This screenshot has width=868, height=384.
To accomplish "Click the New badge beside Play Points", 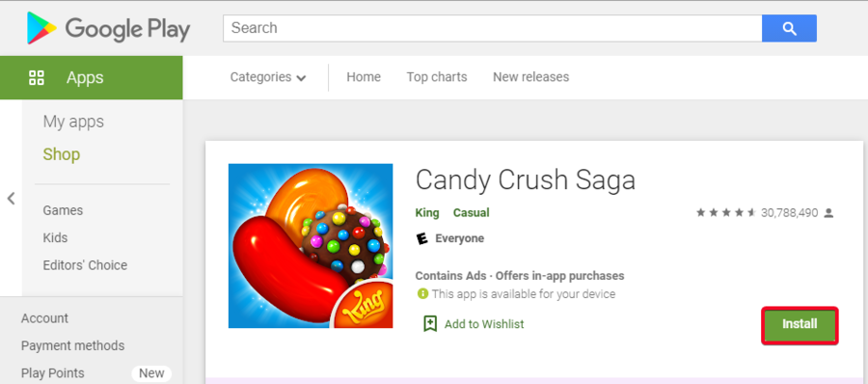I will (151, 373).
